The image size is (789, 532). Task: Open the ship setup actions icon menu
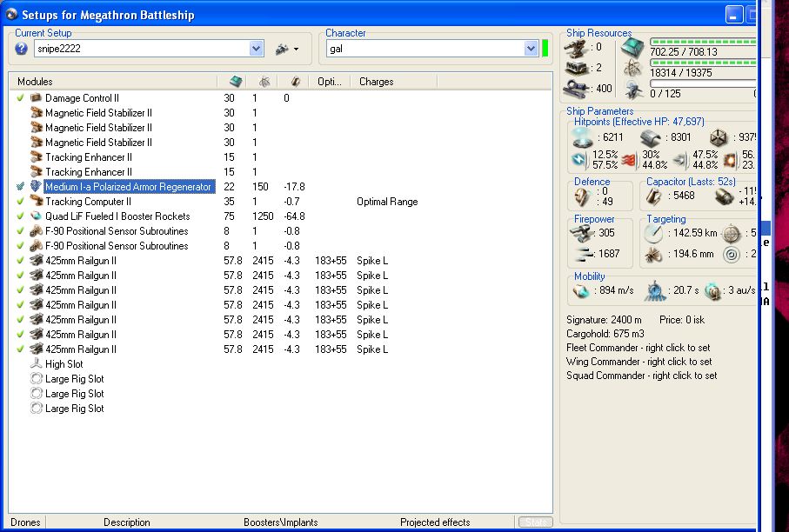(x=285, y=49)
